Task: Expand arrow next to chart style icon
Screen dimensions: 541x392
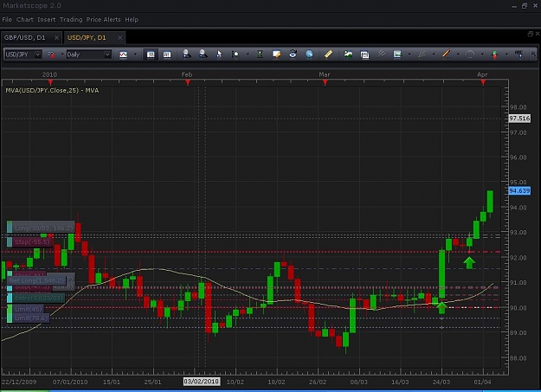Action: (135, 55)
